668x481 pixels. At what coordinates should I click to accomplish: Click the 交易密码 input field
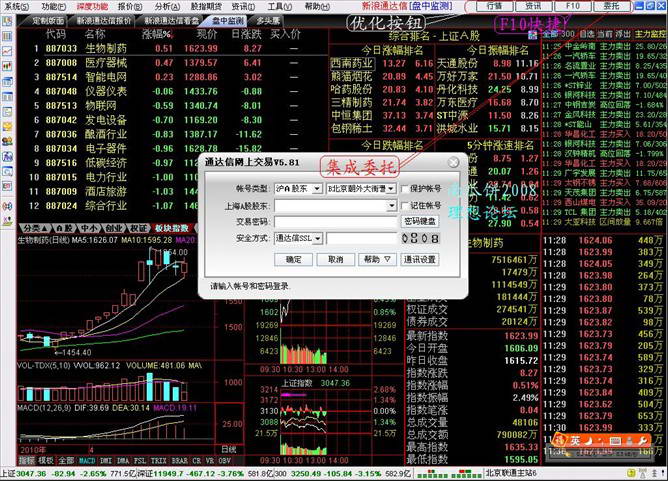(x=336, y=222)
